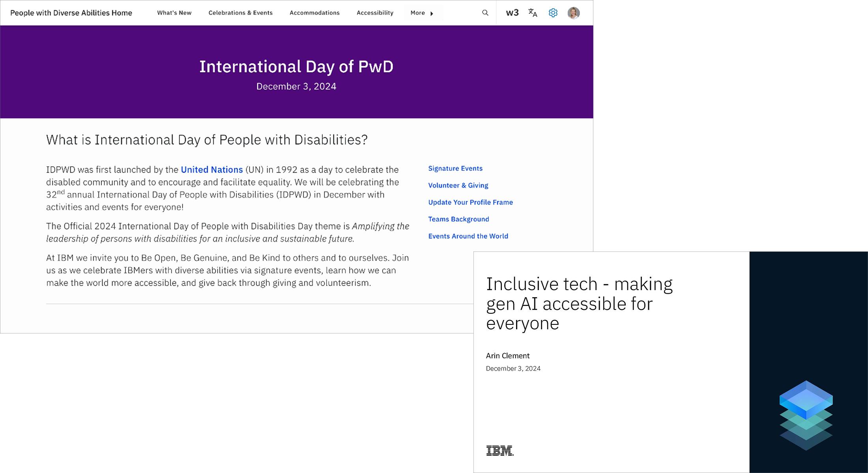Open the Signature Events link
This screenshot has width=868, height=473.
pyautogui.click(x=455, y=168)
